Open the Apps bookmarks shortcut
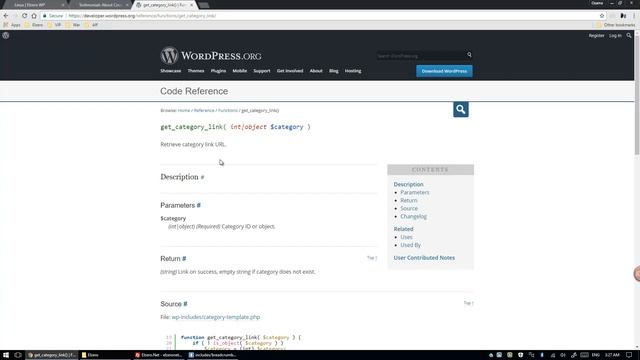The height and width of the screenshot is (360, 640). [x=12, y=25]
